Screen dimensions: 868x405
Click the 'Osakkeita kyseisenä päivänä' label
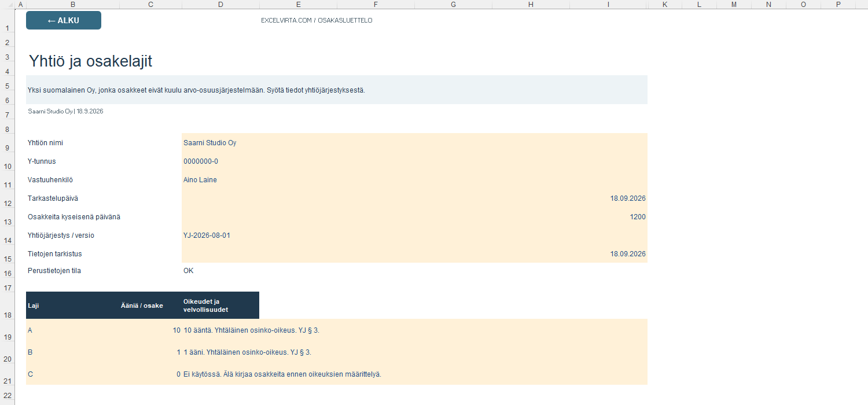[74, 216]
